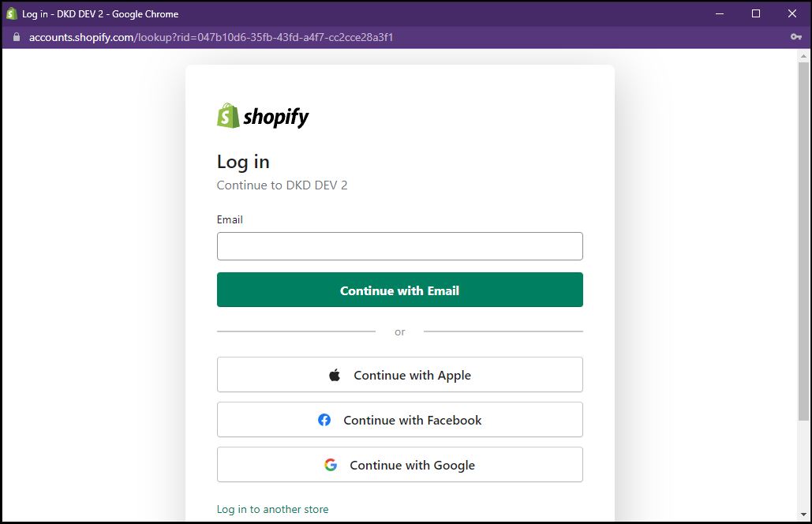Click the 'Log in' heading

pyautogui.click(x=243, y=162)
